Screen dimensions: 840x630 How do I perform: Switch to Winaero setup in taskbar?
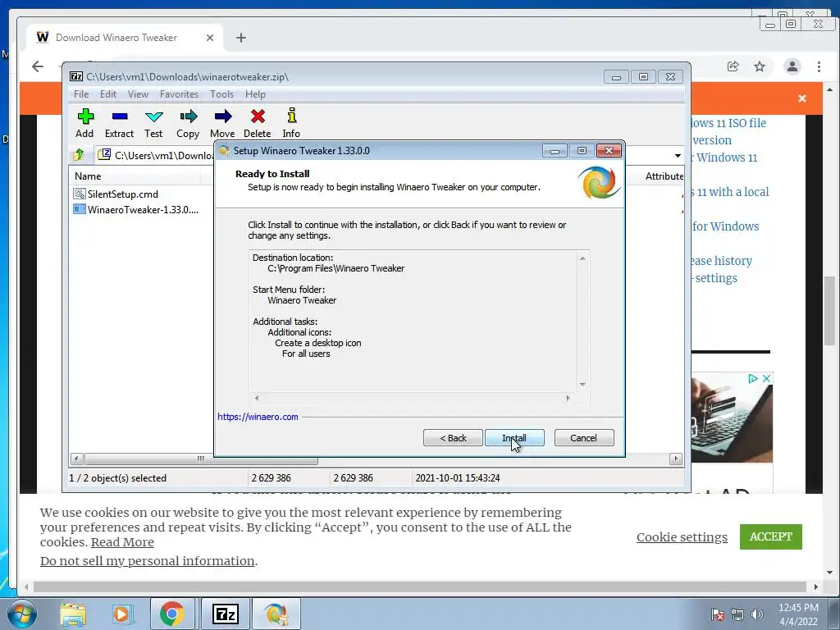pos(276,614)
